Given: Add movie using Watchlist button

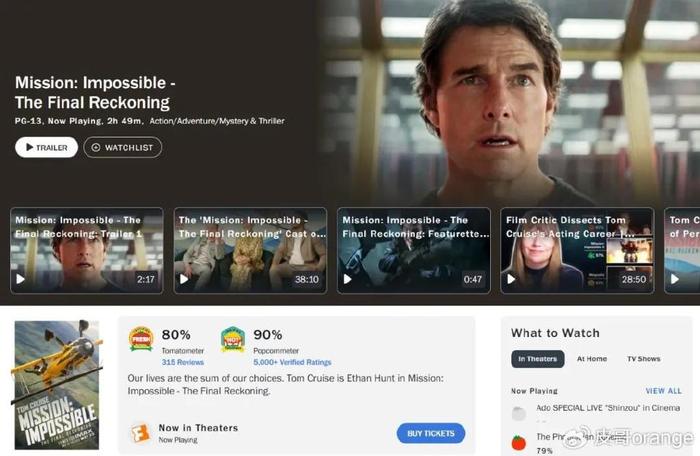Looking at the screenshot, I should (x=123, y=147).
